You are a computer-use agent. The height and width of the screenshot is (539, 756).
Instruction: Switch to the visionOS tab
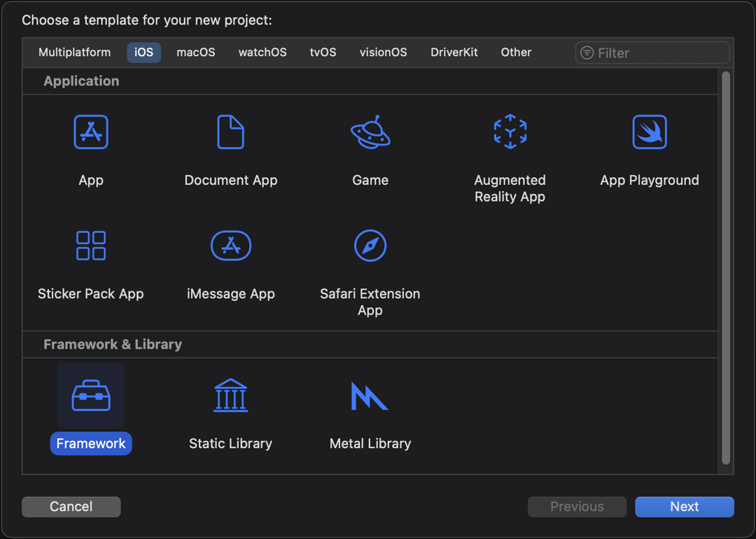pos(383,52)
